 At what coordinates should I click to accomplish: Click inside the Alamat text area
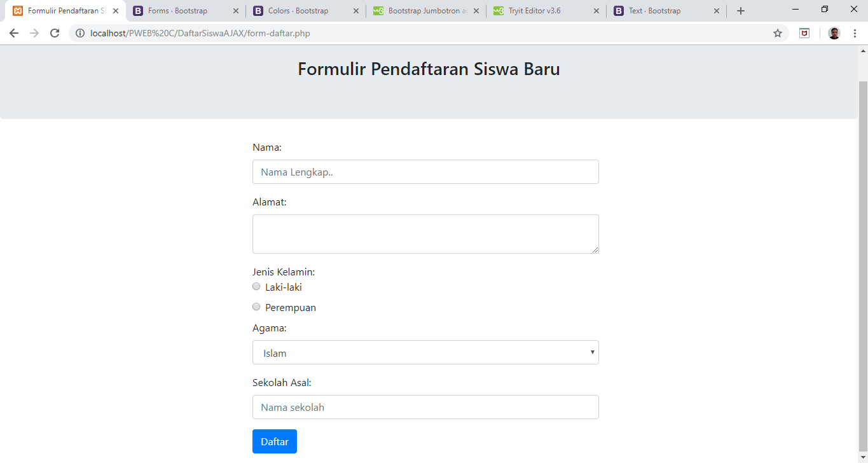(425, 233)
